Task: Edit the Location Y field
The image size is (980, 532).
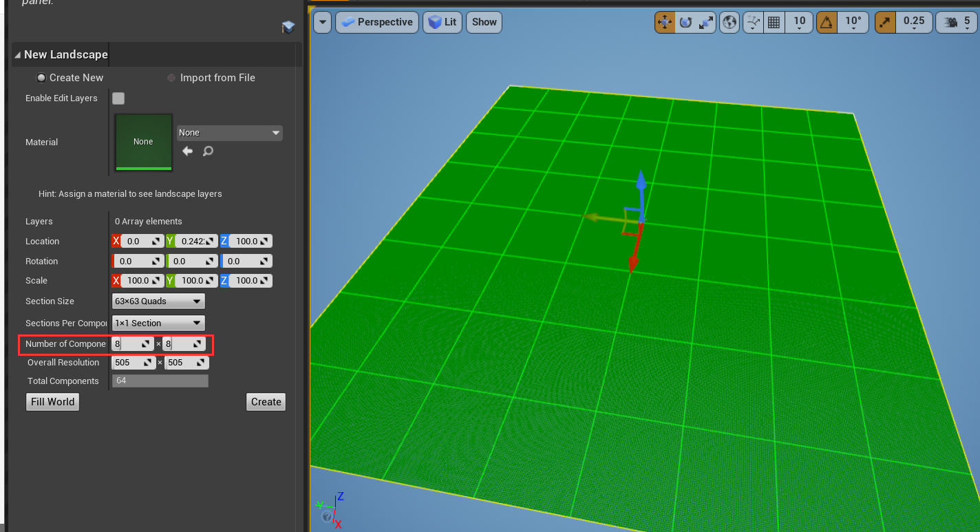Action: pyautogui.click(x=196, y=242)
